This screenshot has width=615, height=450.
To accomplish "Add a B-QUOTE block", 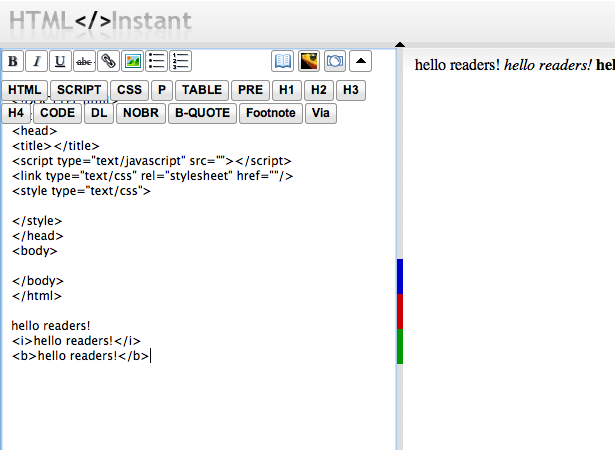I will [x=202, y=113].
